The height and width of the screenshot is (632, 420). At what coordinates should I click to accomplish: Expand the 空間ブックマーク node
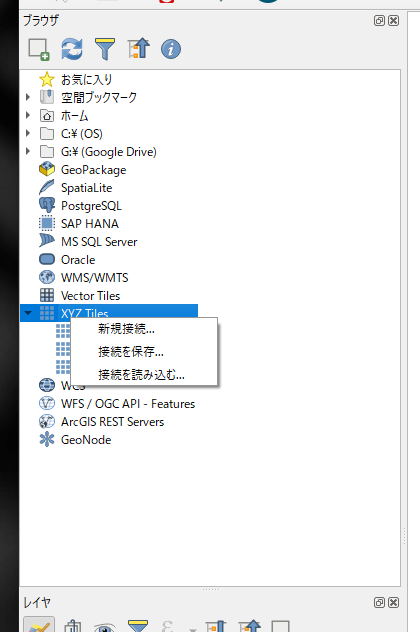tap(28, 97)
